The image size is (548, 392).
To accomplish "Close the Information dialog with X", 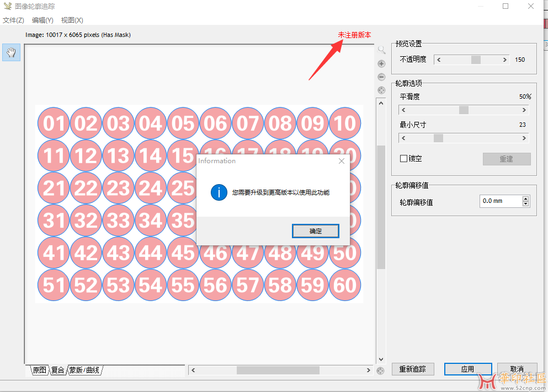I will [342, 161].
